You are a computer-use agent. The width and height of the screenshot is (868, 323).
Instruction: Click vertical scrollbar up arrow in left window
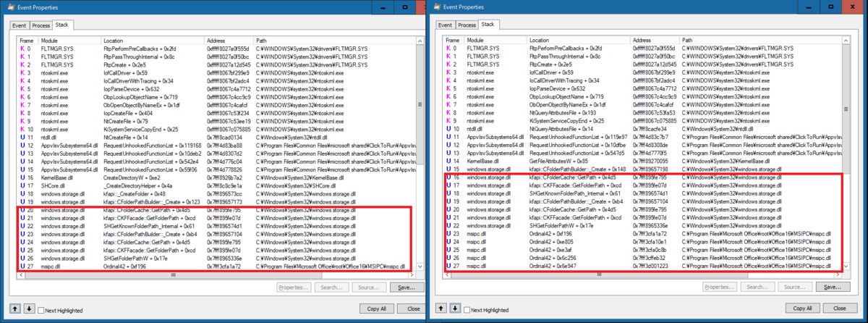pos(421,41)
